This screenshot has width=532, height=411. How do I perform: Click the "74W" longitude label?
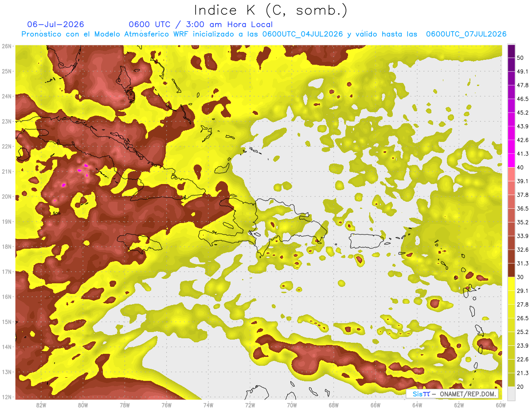tap(208, 405)
